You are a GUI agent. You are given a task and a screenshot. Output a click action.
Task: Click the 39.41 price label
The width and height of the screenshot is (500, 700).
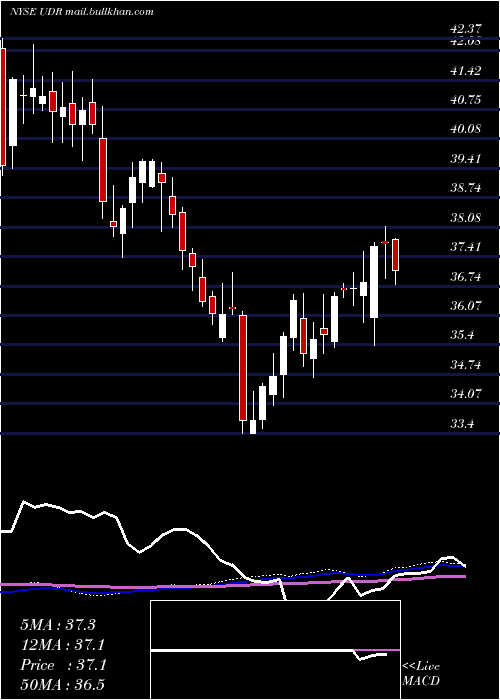(466, 158)
